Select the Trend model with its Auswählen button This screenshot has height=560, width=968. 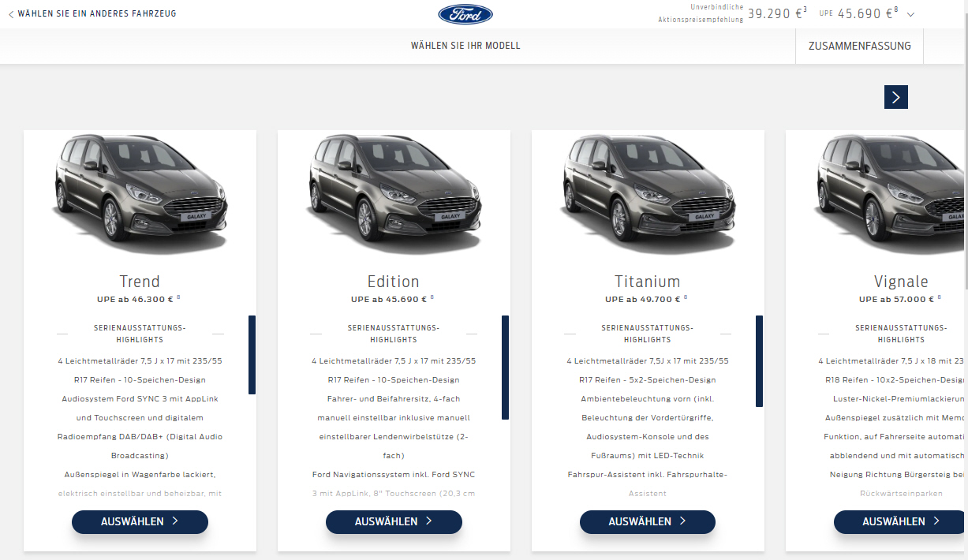(140, 521)
